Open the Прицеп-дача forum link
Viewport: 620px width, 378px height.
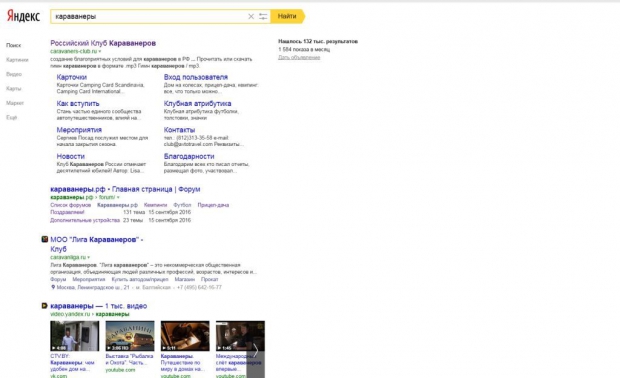[x=213, y=205]
